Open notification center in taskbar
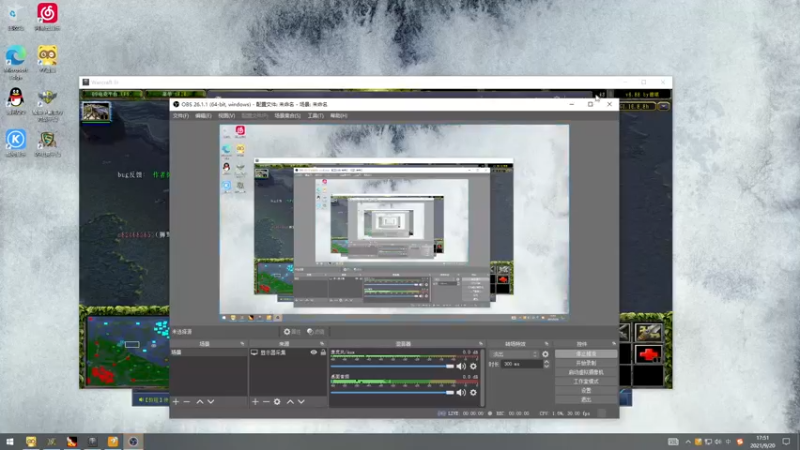Viewport: 800px width, 450px height. click(x=786, y=441)
